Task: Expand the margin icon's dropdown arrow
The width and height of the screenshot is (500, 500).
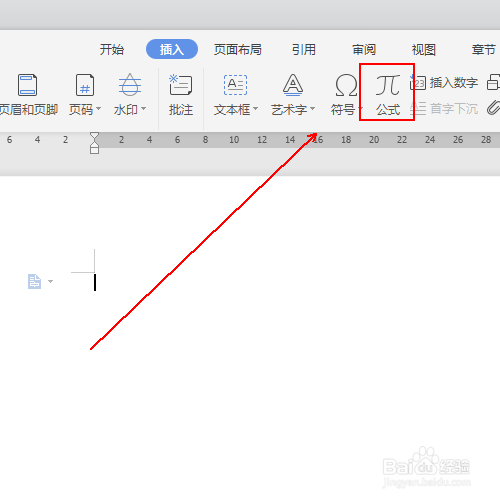Action: (x=50, y=282)
